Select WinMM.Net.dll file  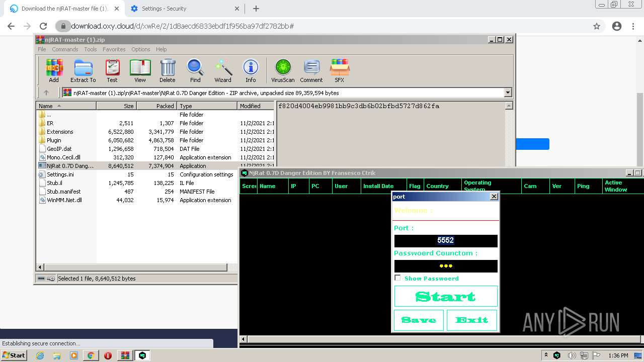[x=137, y=200]
